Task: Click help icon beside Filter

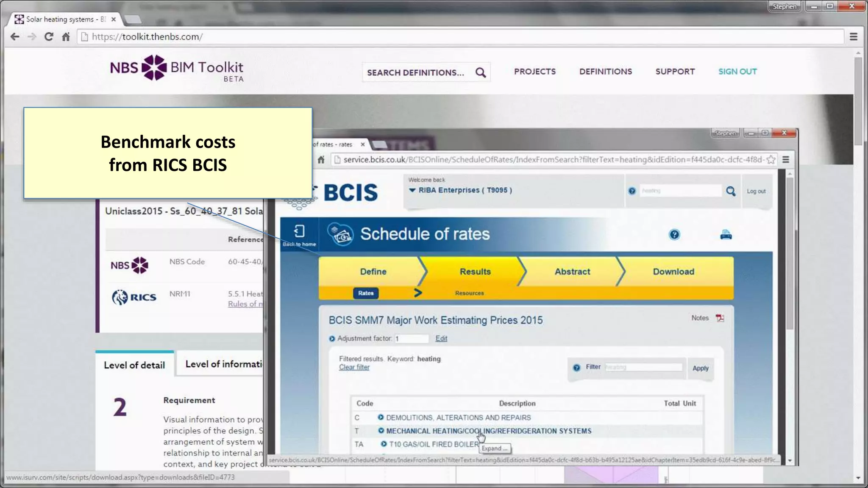Action: [x=576, y=368]
